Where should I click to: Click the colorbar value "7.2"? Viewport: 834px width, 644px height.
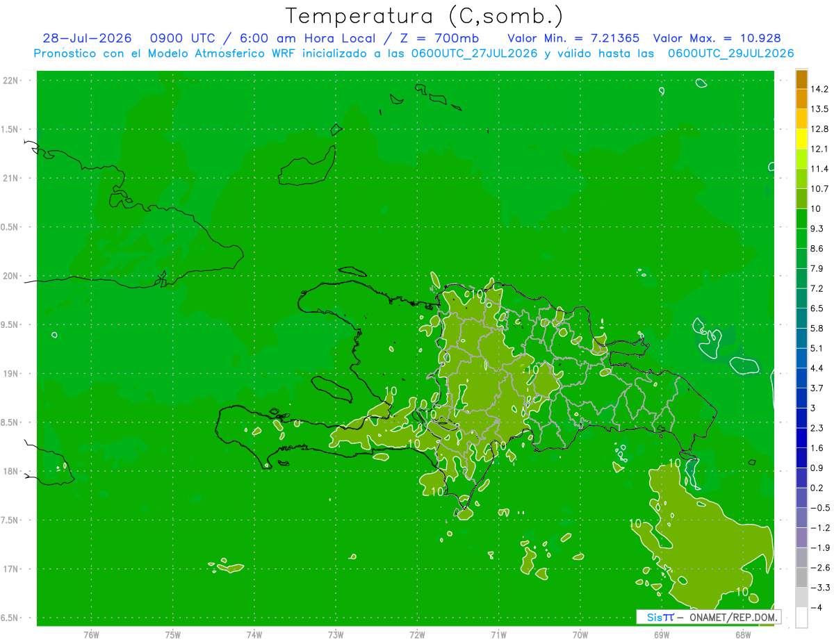point(819,288)
